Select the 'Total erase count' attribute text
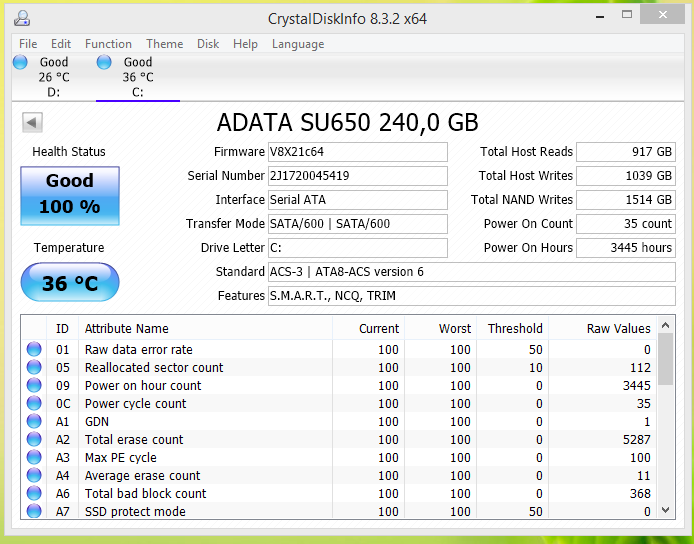 pyautogui.click(x=134, y=440)
